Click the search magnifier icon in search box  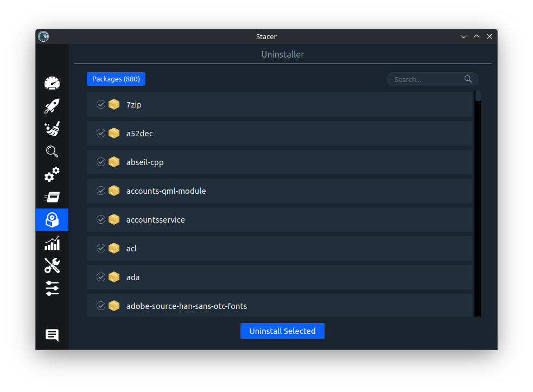click(x=468, y=79)
